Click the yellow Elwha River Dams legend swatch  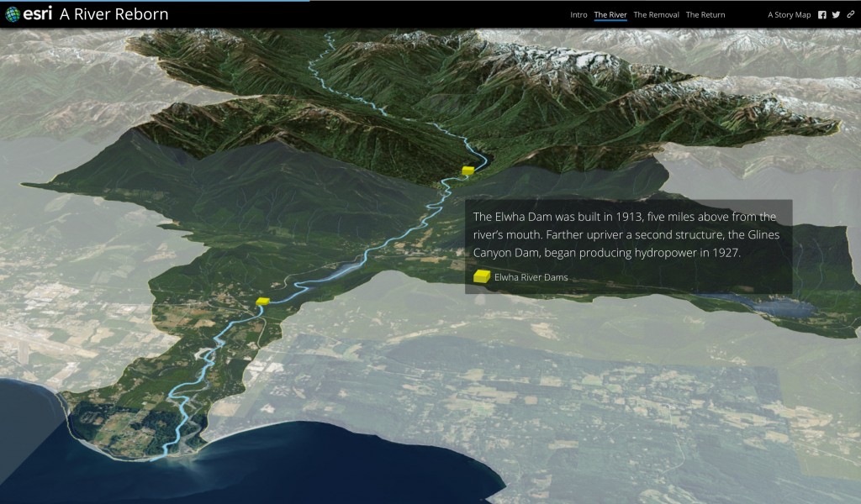pyautogui.click(x=482, y=276)
